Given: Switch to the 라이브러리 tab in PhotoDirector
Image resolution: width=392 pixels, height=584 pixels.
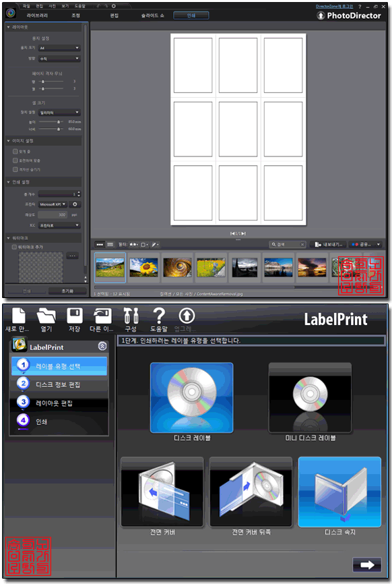Looking at the screenshot, I should (37, 16).
